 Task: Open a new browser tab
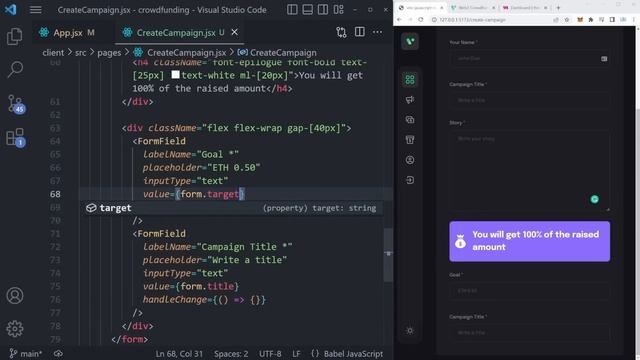[558, 7]
